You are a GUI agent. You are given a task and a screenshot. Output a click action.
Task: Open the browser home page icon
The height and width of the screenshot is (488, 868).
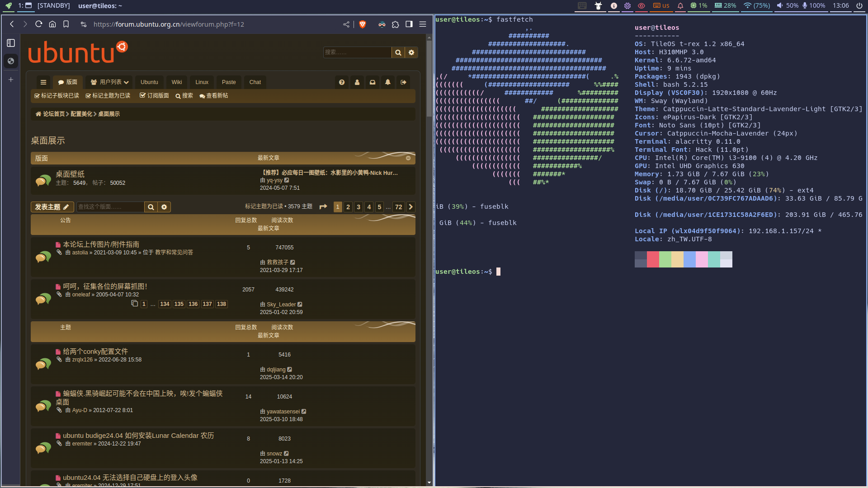click(52, 24)
